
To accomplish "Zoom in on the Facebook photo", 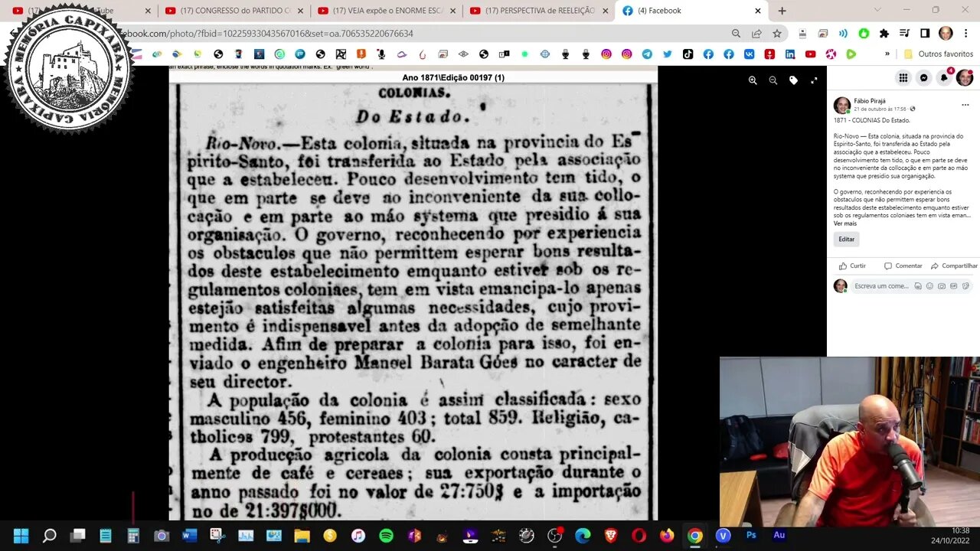I will 753,80.
